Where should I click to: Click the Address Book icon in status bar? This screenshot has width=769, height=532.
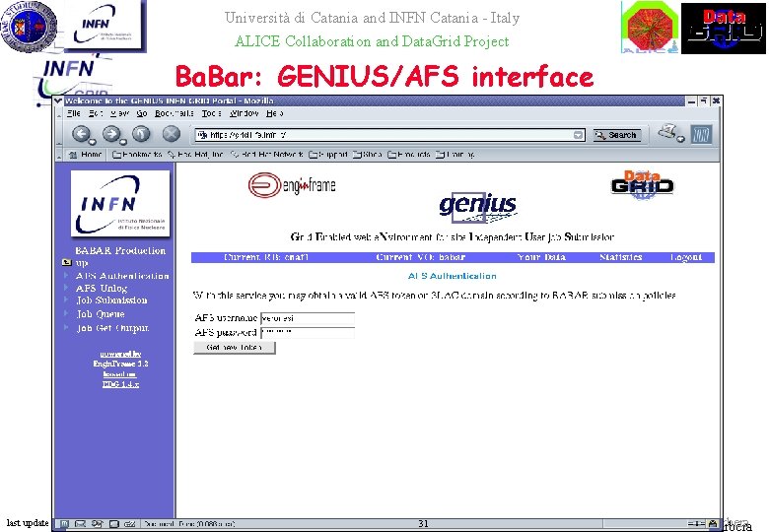click(113, 524)
